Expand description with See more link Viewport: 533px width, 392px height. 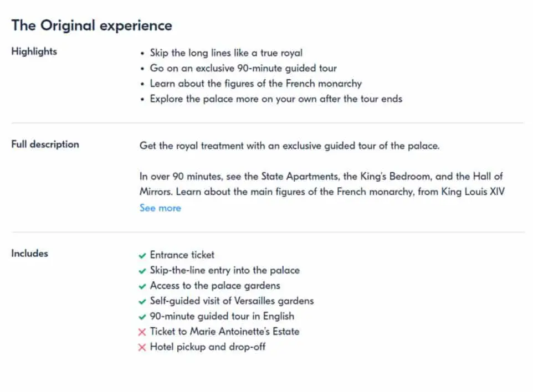[160, 208]
